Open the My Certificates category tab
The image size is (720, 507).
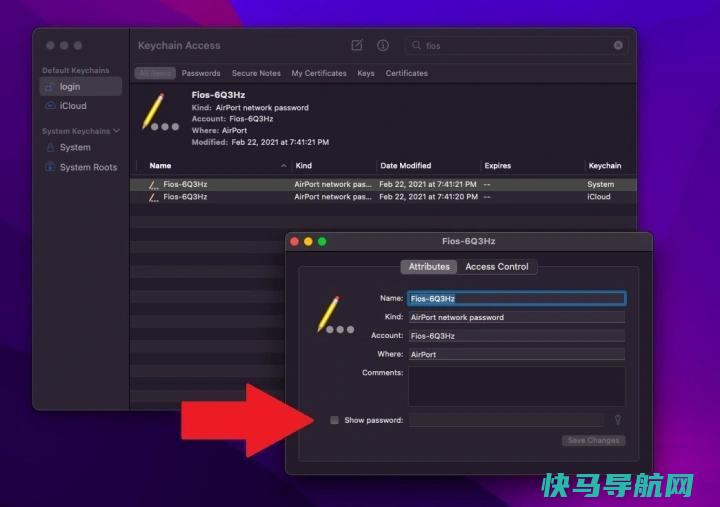click(319, 73)
